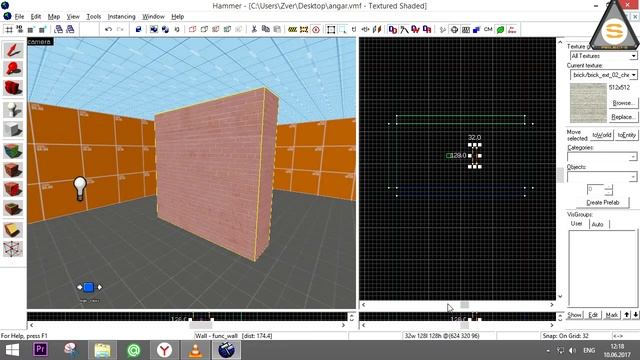The width and height of the screenshot is (640, 360).
Task: Switch to the User VisGroups tab
Action: pyautogui.click(x=577, y=224)
